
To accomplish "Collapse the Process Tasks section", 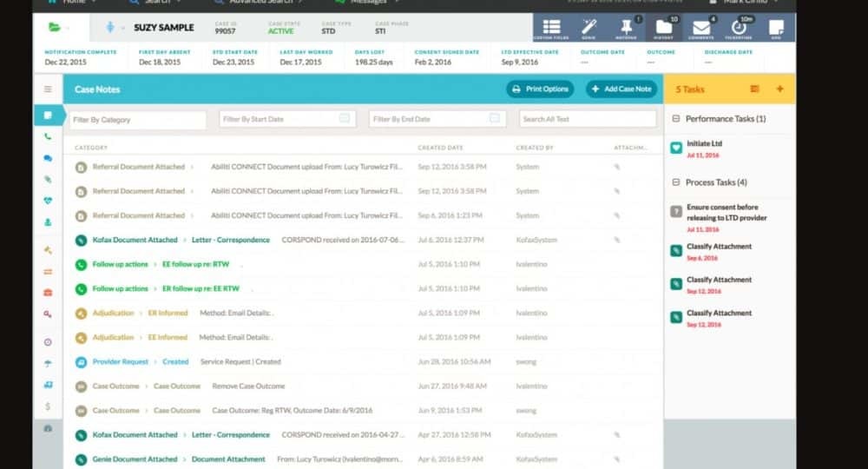I will click(676, 182).
